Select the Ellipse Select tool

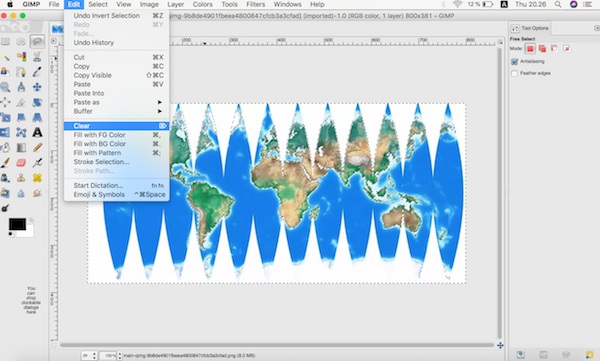coord(21,41)
